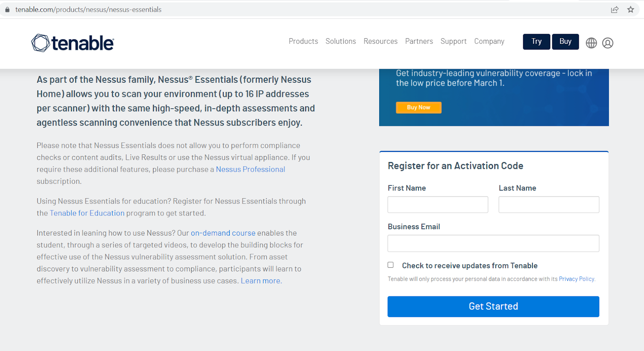Click the 'Business Email' field label

(x=414, y=226)
